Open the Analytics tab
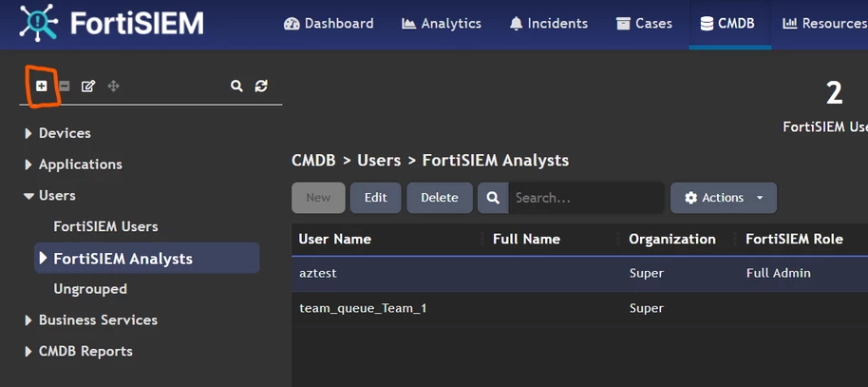Screen dimensions: 868x387 [x=442, y=24]
